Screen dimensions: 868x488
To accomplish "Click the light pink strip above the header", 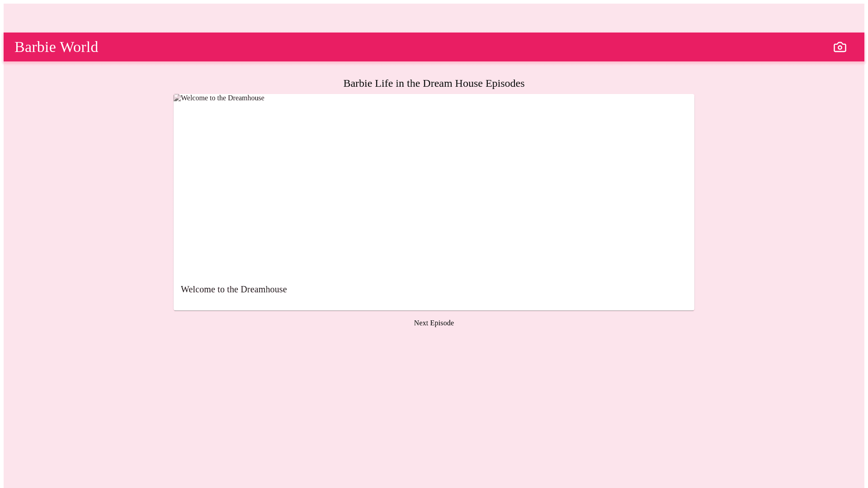I will click(434, 18).
